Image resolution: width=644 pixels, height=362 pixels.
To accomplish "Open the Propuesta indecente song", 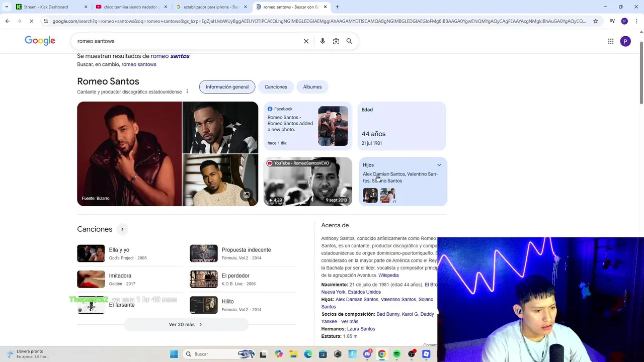I will pos(243,253).
